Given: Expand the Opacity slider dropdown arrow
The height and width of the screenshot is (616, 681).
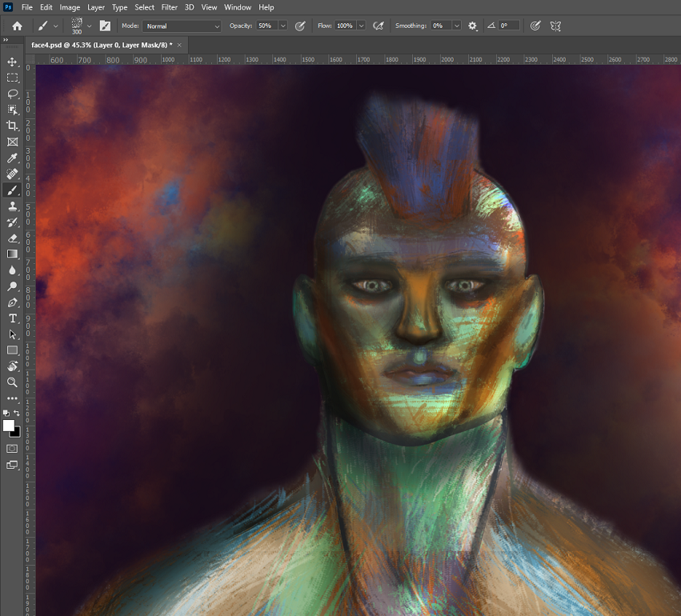Looking at the screenshot, I should (283, 26).
